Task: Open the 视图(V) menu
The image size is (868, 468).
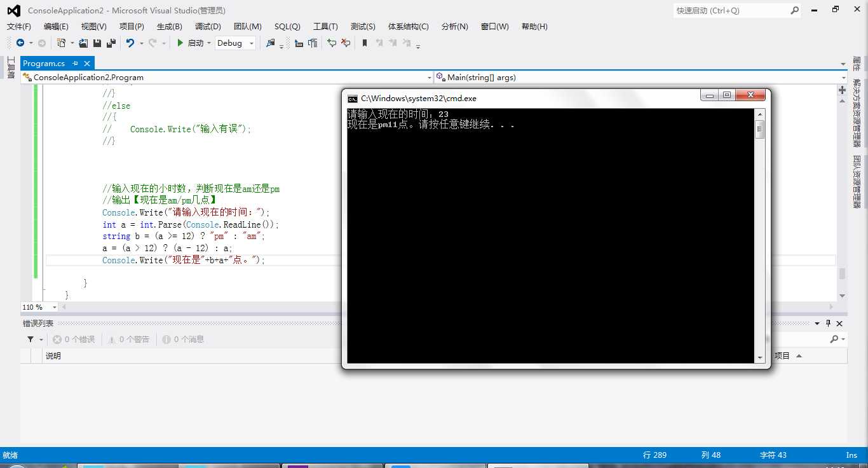Action: pos(94,26)
